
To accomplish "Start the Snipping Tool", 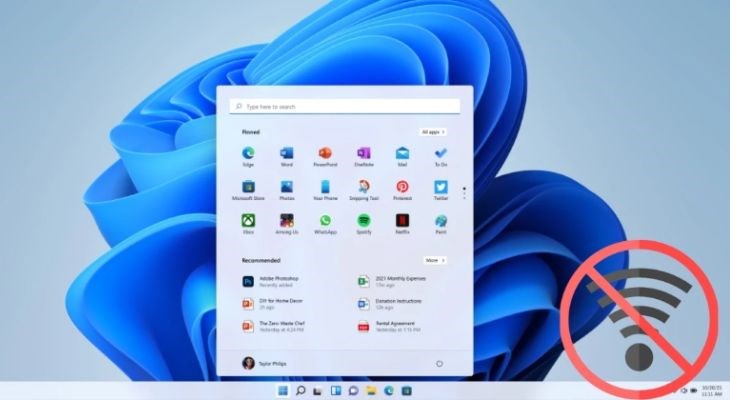I will tap(364, 190).
